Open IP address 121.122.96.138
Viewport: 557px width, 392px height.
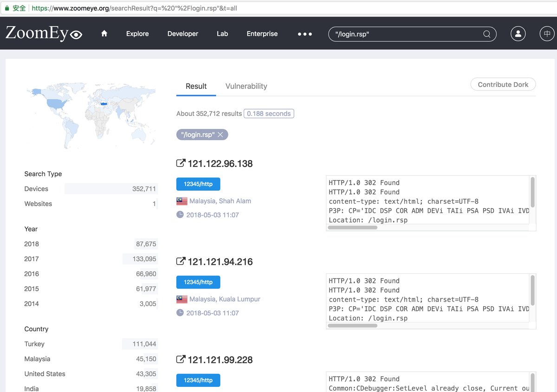[220, 163]
